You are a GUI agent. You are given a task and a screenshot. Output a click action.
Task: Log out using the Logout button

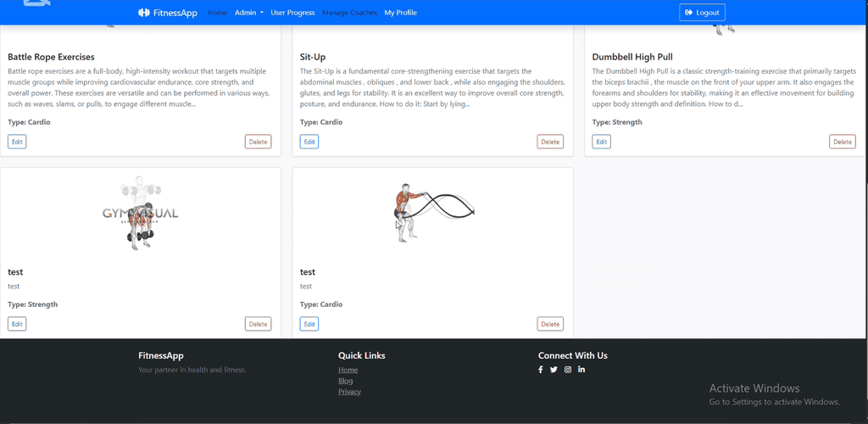[x=702, y=13]
